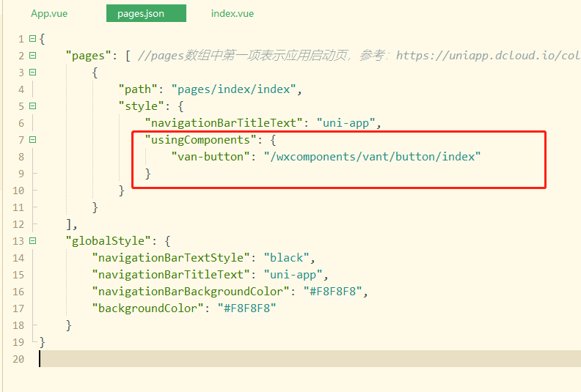Click the "black" value on line 14
The image size is (581, 392).
point(286,258)
